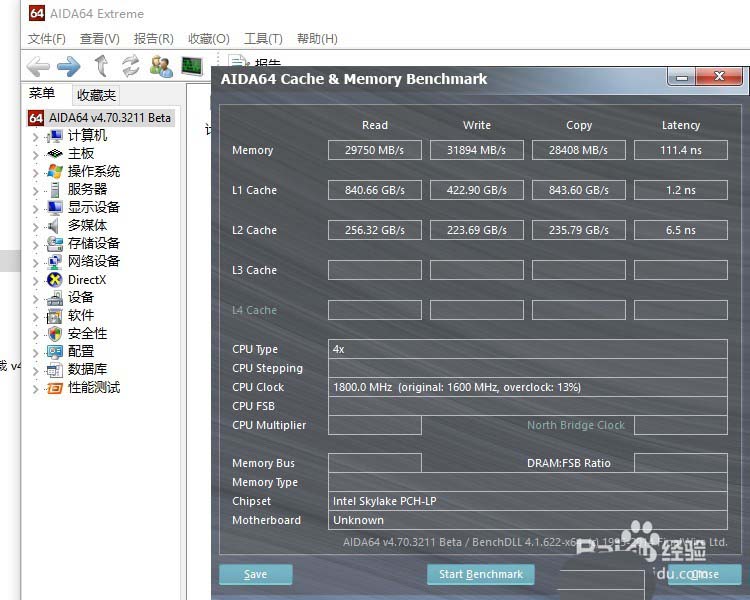Viewport: 750px width, 600px height.
Task: Select the Software (软件) tree icon
Action: click(x=55, y=316)
